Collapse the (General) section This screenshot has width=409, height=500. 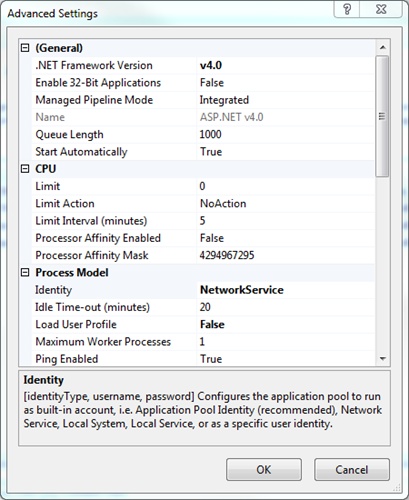click(25, 48)
